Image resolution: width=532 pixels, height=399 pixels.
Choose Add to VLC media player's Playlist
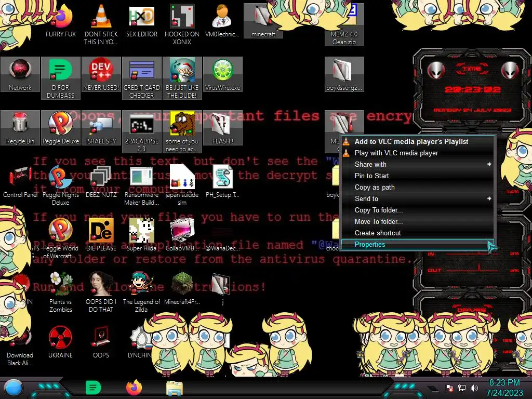coord(417,141)
